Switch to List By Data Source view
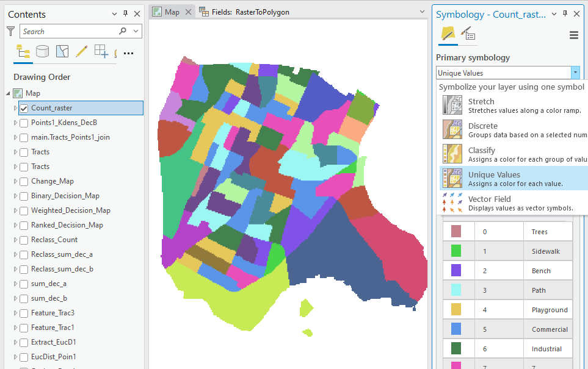588x369 pixels. (x=42, y=51)
